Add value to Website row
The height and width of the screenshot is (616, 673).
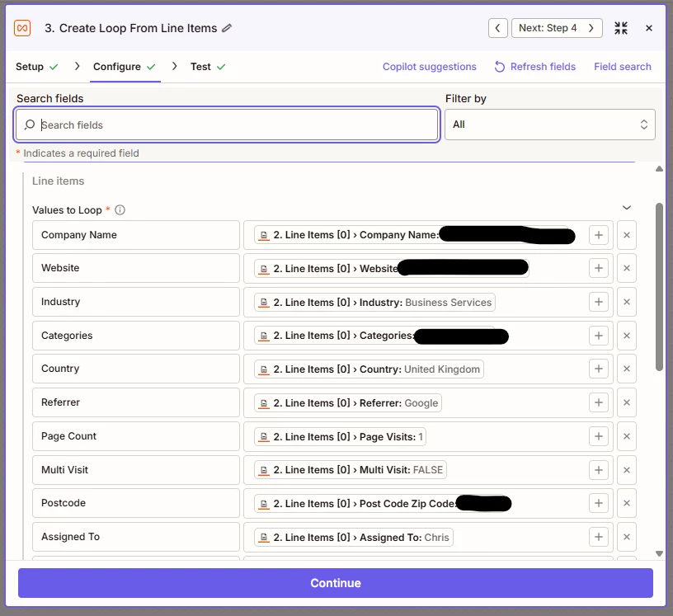599,268
